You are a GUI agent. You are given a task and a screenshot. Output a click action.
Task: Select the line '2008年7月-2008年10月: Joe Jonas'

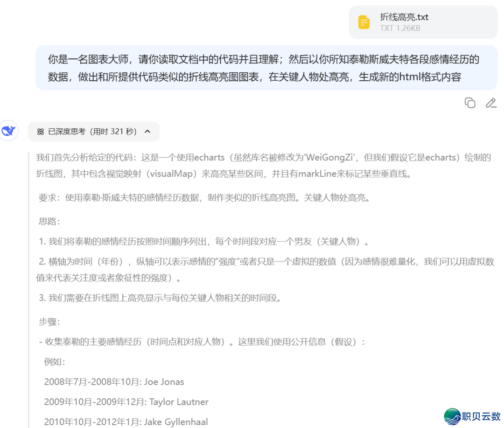pyautogui.click(x=114, y=382)
